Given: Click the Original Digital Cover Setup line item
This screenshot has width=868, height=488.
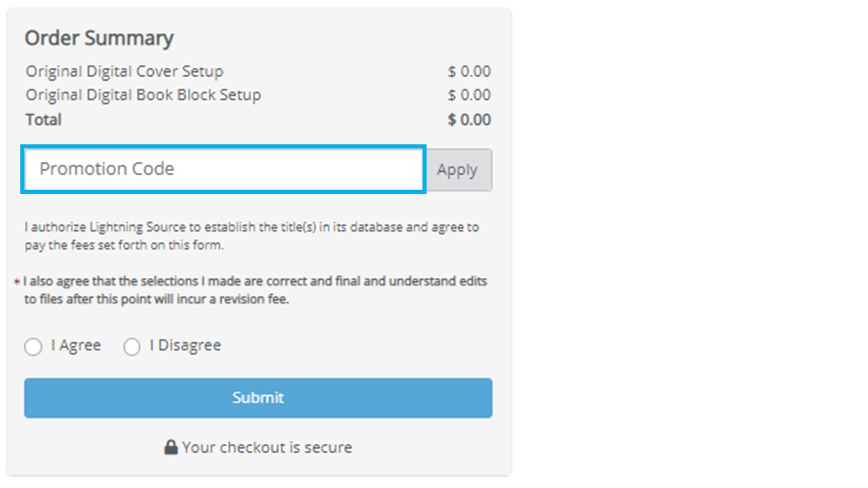Looking at the screenshot, I should pos(125,70).
